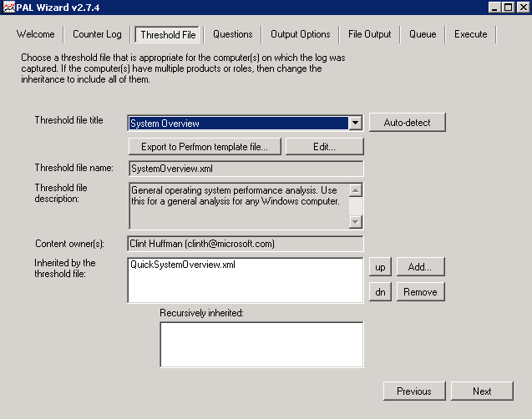The width and height of the screenshot is (532, 419).
Task: Minimize the PAL Wizard window
Action: coord(494,8)
